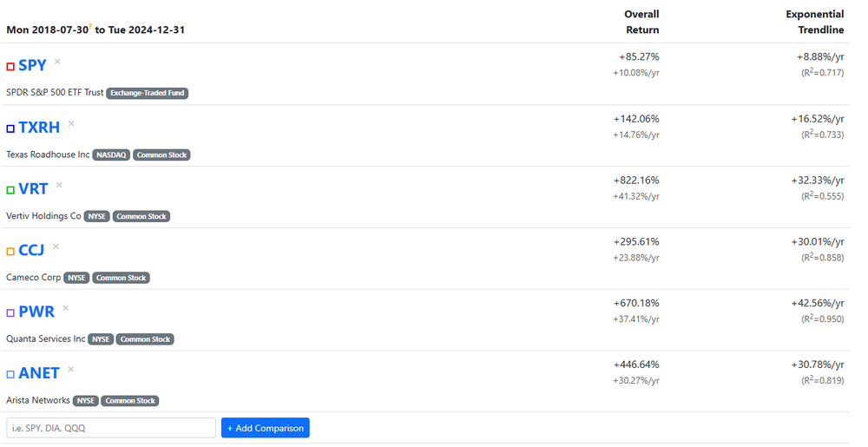Dismiss ANET with the x icon

point(71,370)
